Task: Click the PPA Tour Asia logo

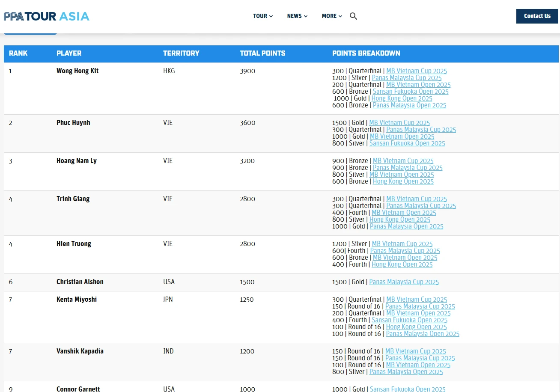Action: click(x=47, y=16)
